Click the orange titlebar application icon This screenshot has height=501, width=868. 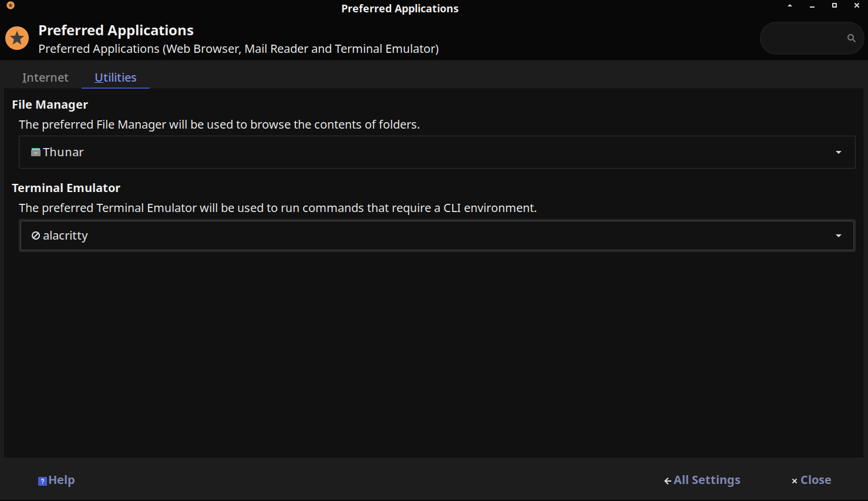pos(10,5)
